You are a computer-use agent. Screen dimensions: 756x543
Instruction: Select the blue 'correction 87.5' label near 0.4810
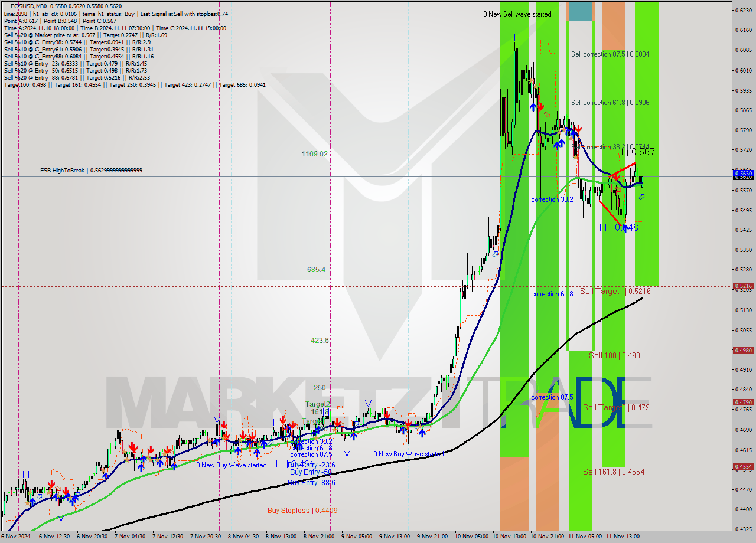552,397
